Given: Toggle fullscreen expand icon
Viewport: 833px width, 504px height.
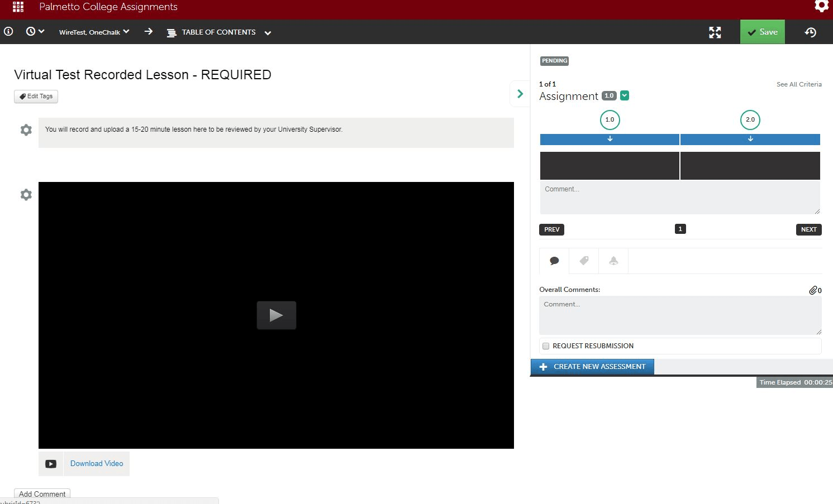Looking at the screenshot, I should pyautogui.click(x=715, y=32).
